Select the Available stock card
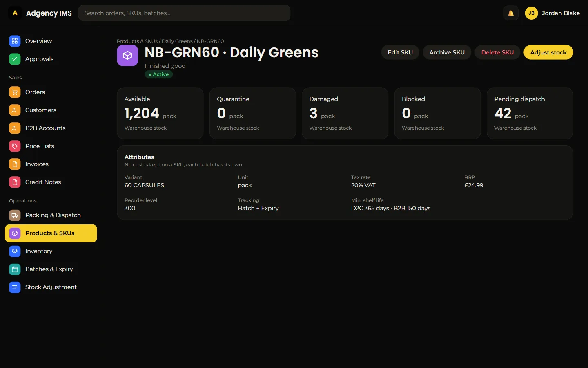 160,113
